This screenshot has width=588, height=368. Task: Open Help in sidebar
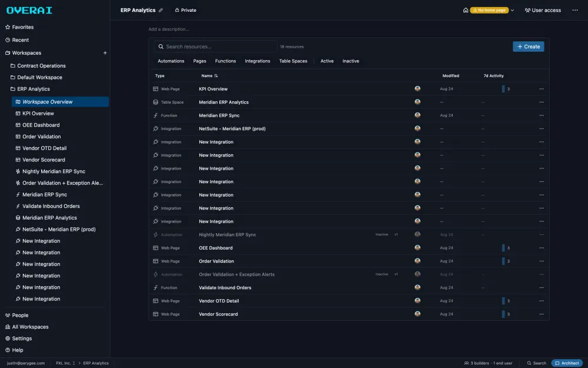coord(14,350)
